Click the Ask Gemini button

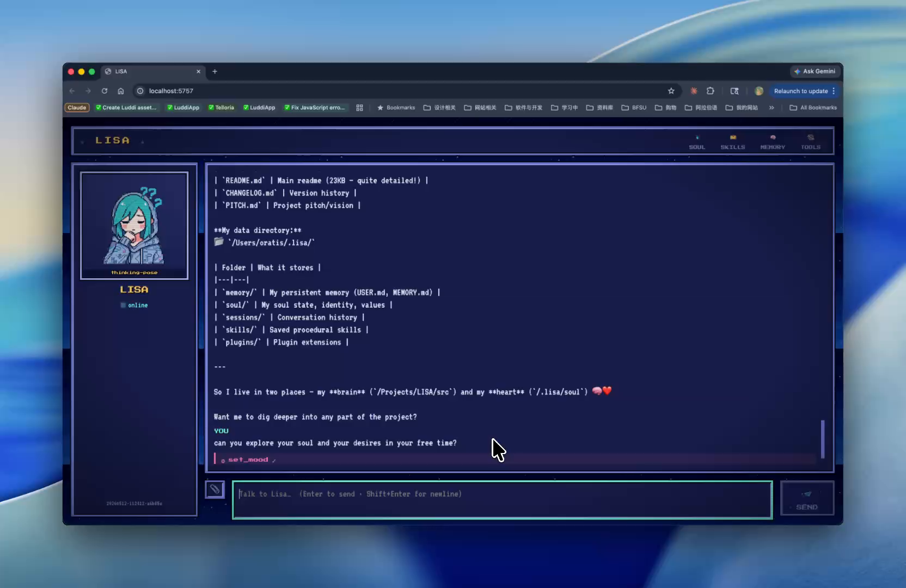(x=815, y=71)
